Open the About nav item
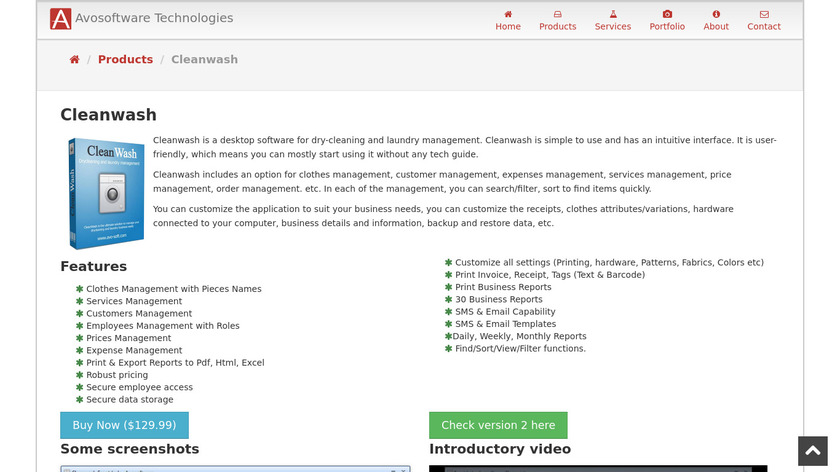The height and width of the screenshot is (472, 840). 716,20
